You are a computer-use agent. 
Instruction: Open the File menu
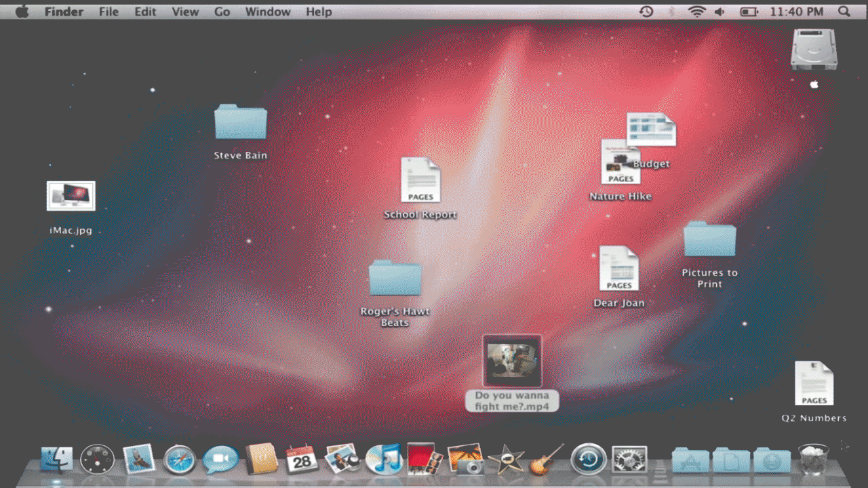[108, 12]
